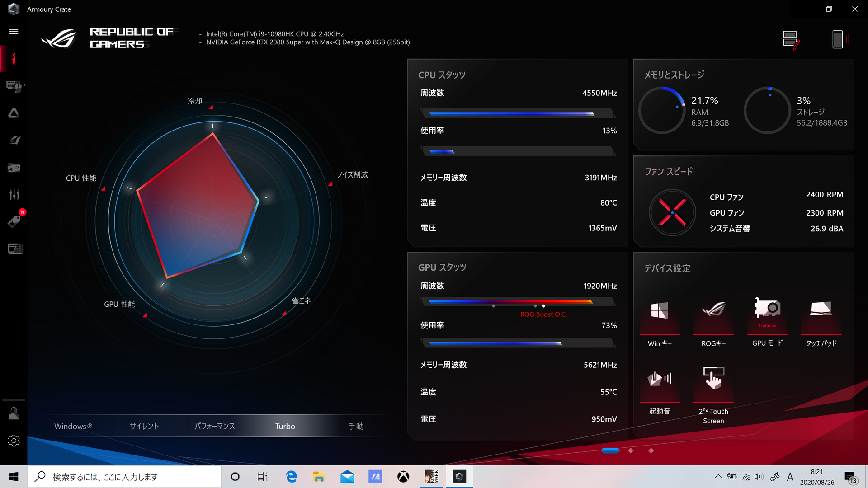This screenshot has width=868, height=488.
Task: Click the edit dashboard layout button
Action: [x=791, y=40]
